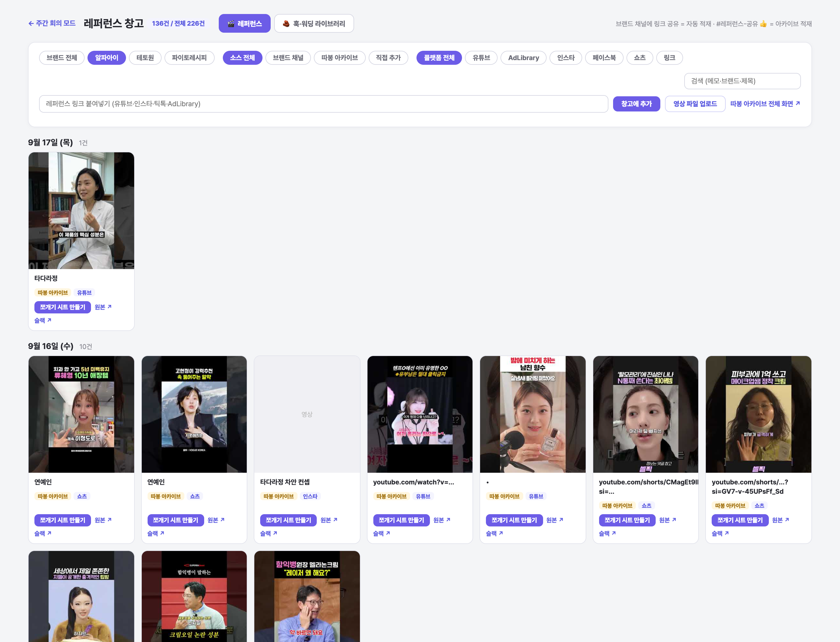Filter by 쇼츠 platform chip

point(639,58)
